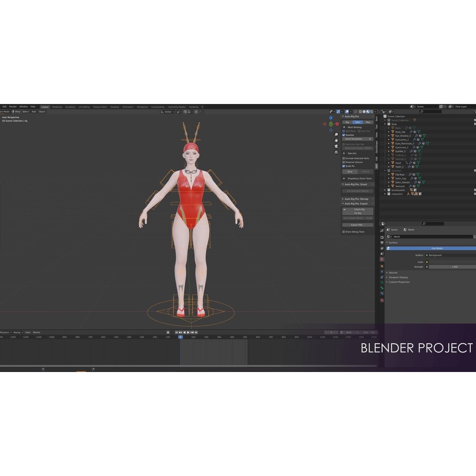Viewport: 476px width, 476px height.
Task: Toggle the Voxelize checkbox
Action: point(344,135)
